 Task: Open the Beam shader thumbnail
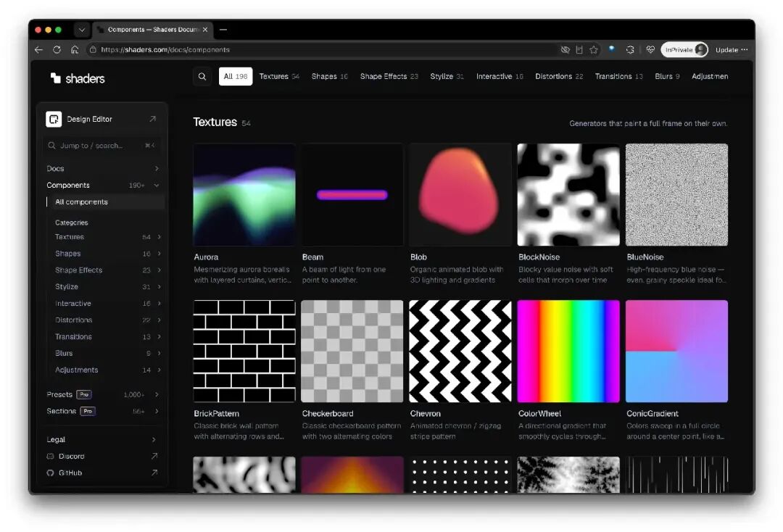pyautogui.click(x=352, y=195)
